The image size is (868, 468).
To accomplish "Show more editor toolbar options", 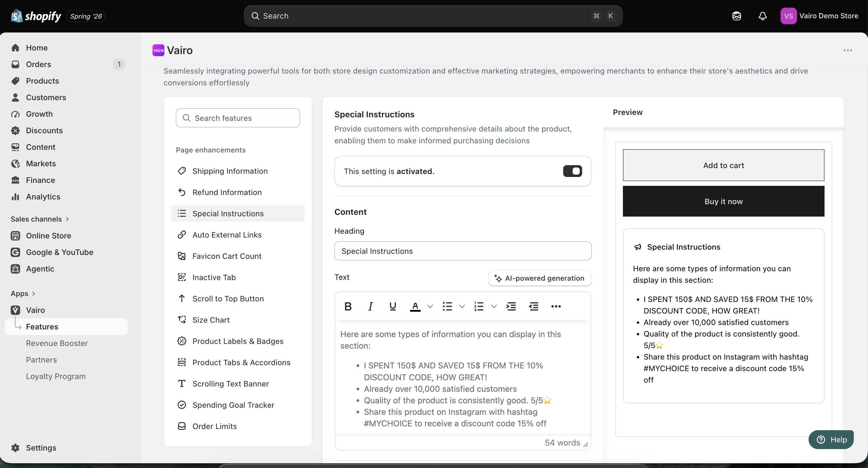I will click(x=556, y=306).
